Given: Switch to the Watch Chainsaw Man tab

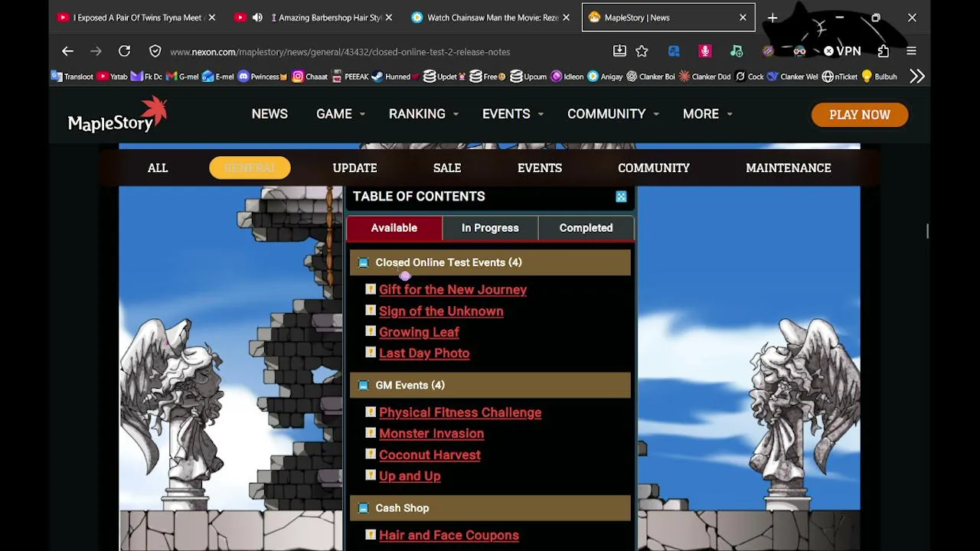Looking at the screenshot, I should (491, 18).
